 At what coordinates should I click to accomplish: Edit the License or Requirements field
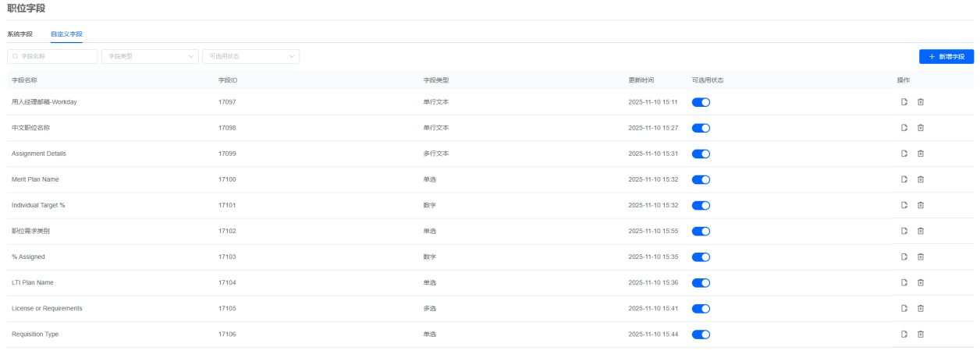tap(904, 308)
